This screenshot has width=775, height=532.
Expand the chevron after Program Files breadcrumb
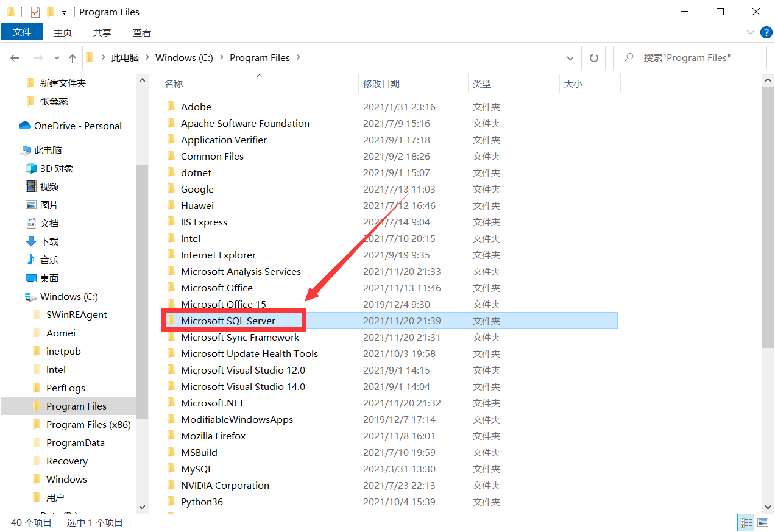click(299, 58)
